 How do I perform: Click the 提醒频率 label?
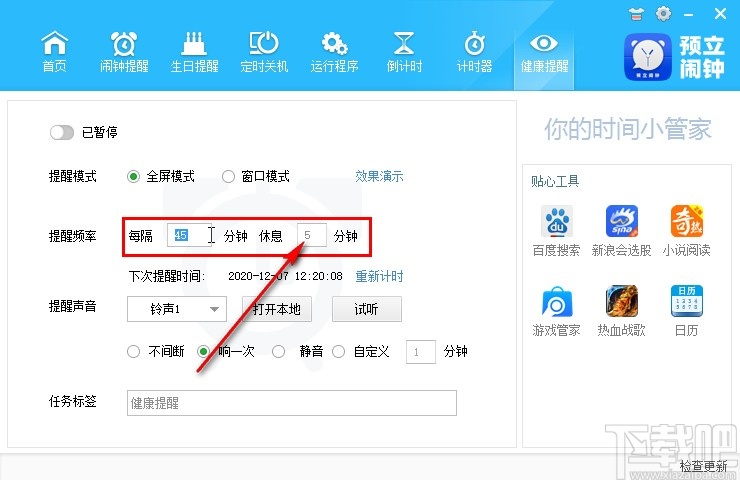[73, 236]
